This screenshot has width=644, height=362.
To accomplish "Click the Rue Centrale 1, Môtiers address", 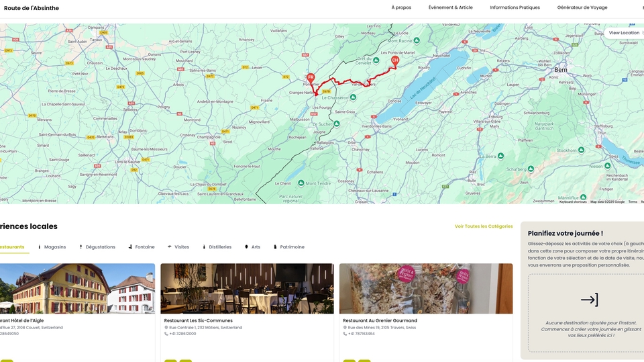I will pyautogui.click(x=205, y=328).
